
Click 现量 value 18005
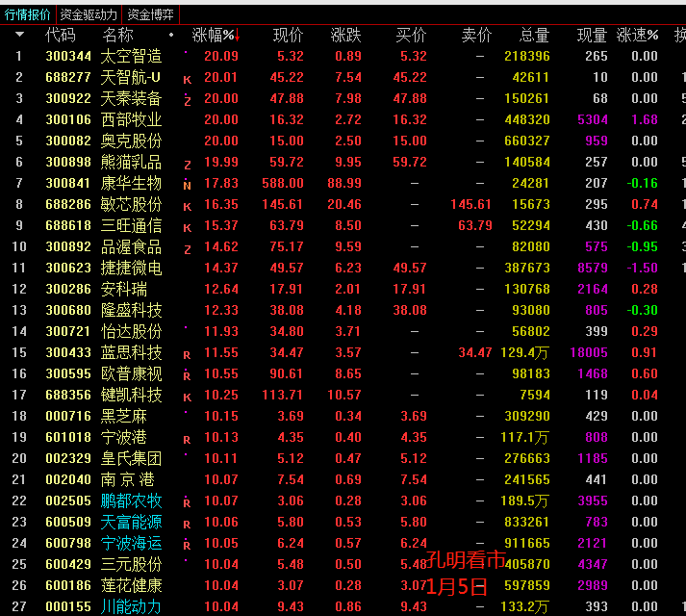(x=589, y=353)
